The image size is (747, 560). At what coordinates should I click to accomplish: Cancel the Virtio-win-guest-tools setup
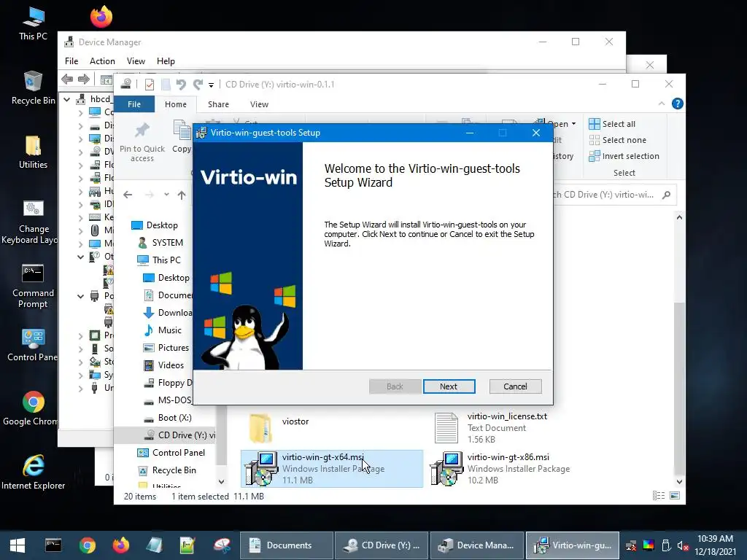pos(515,386)
